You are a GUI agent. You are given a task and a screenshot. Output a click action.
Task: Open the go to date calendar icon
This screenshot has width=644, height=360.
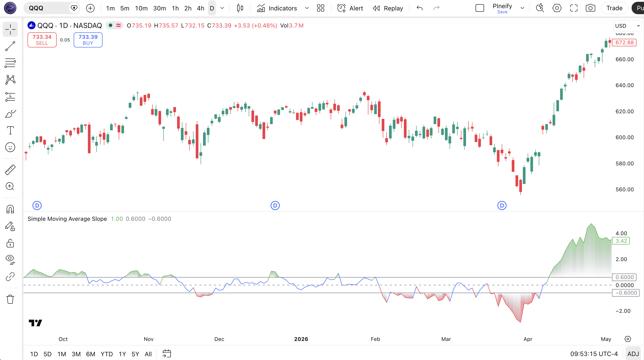click(167, 354)
